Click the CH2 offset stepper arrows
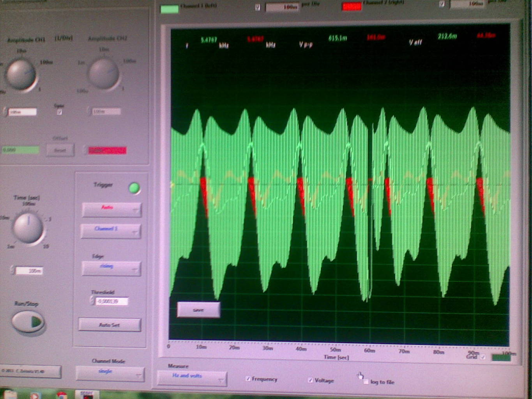Viewport: 532px width, 399px height. (85, 150)
